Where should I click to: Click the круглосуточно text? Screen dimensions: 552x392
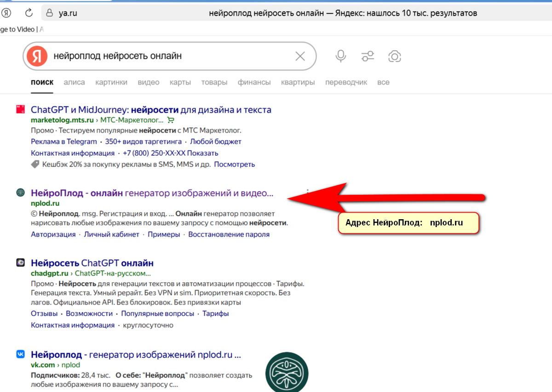[148, 325]
